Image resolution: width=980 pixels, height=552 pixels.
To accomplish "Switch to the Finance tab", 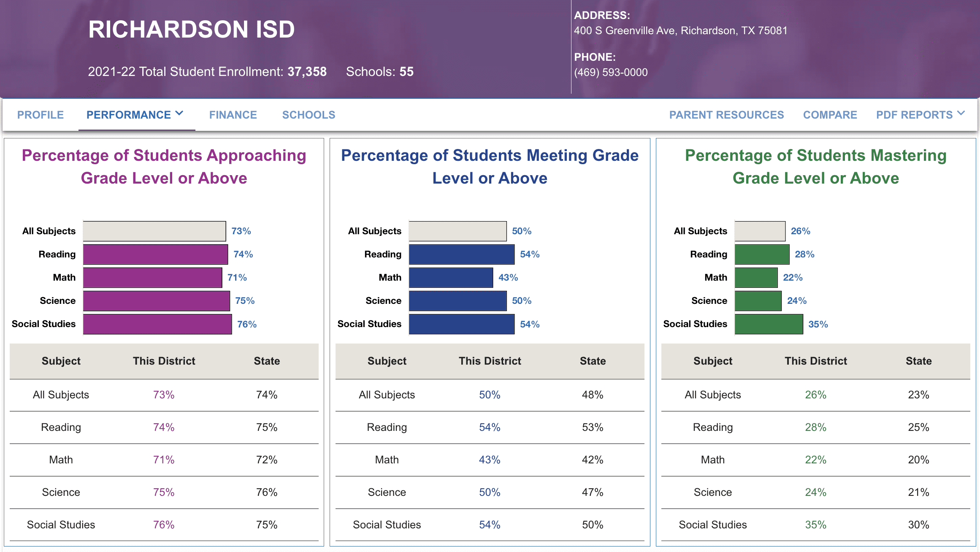I will click(x=233, y=115).
